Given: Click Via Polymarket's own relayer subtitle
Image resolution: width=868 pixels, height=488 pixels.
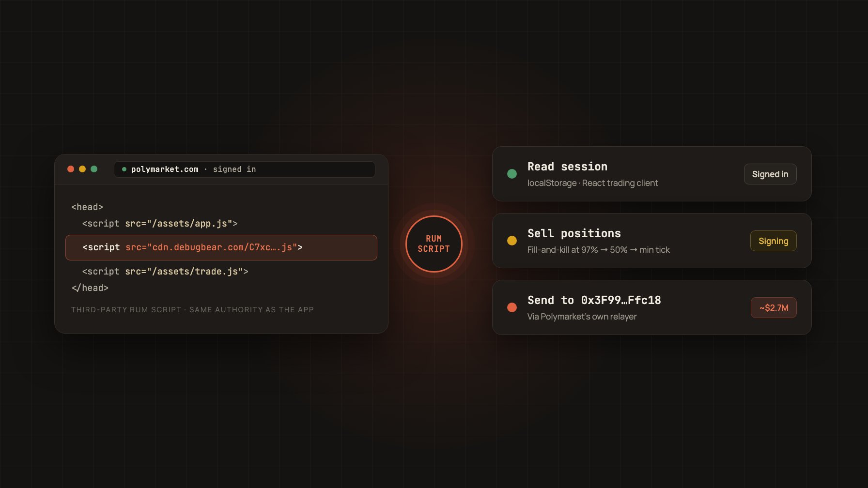Looking at the screenshot, I should tap(582, 317).
